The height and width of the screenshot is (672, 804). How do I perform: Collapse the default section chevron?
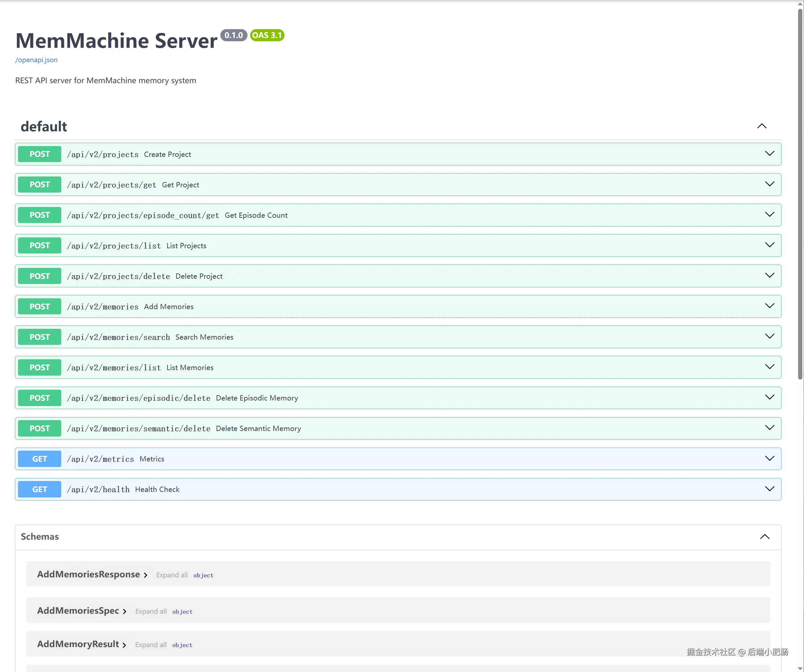761,126
